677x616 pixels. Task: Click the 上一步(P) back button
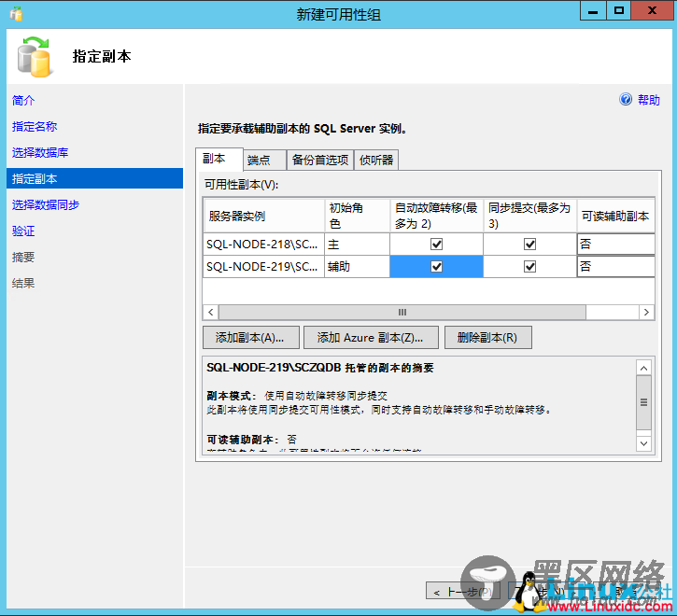coord(462,592)
